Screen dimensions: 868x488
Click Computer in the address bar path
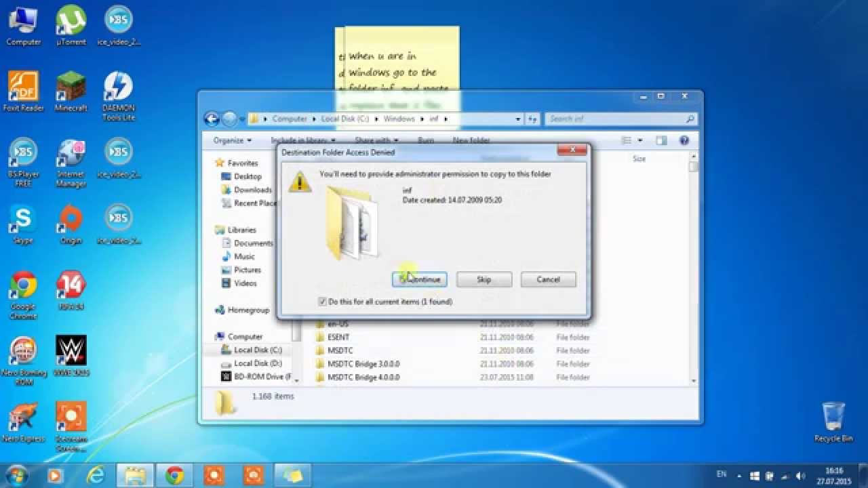click(x=290, y=119)
